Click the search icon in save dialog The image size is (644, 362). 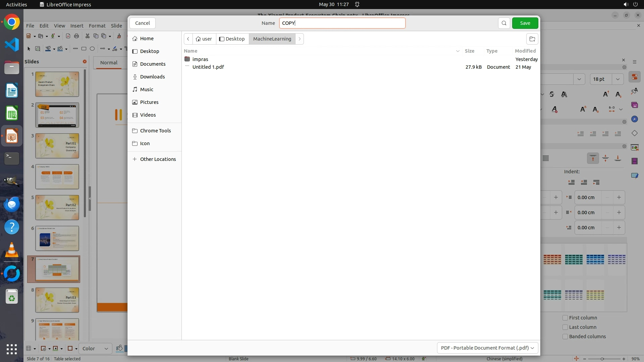(504, 23)
